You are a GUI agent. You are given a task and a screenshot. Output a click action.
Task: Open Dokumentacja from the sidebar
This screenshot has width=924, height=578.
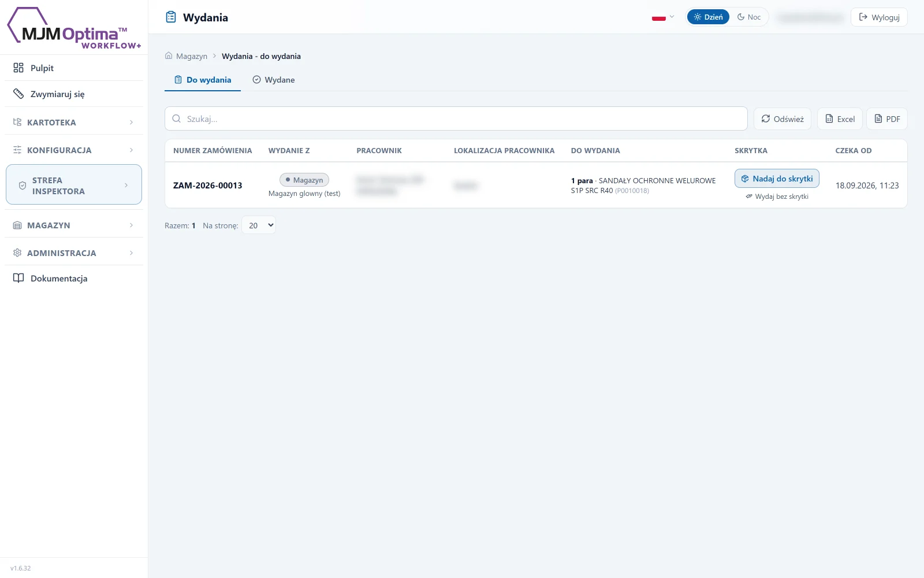tap(74, 278)
